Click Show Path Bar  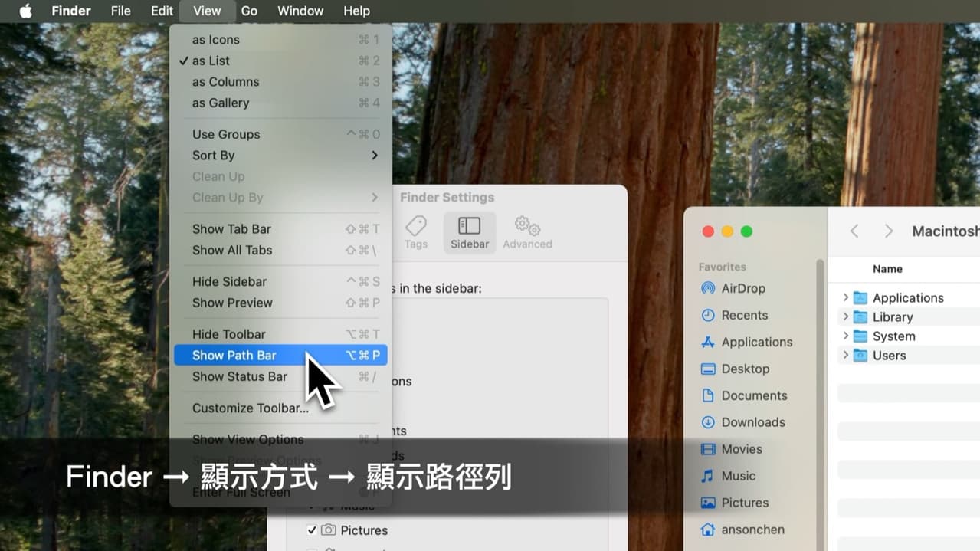tap(281, 356)
